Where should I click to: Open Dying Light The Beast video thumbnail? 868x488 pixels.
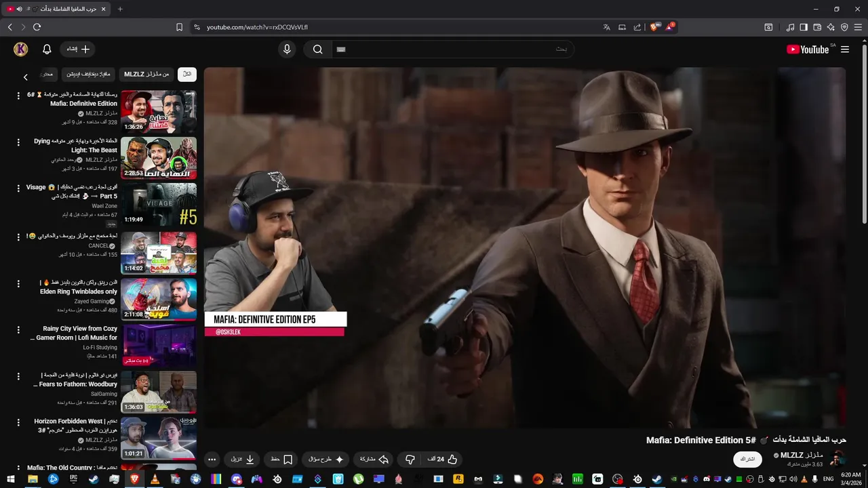(x=159, y=158)
